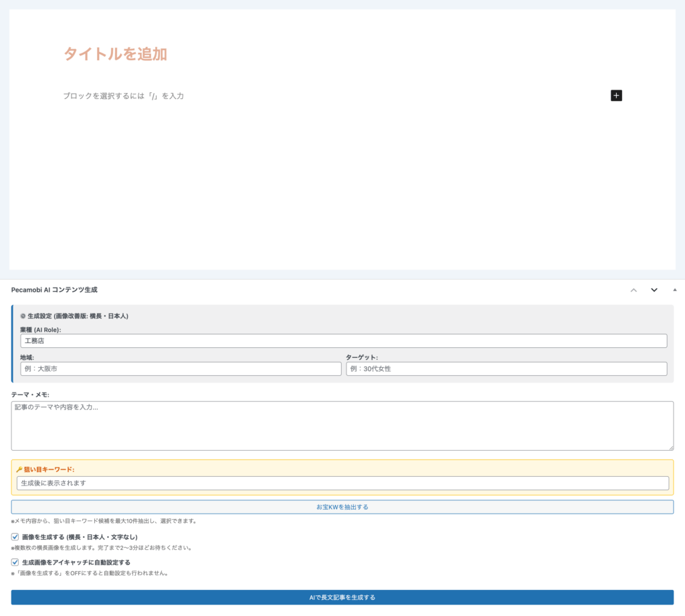Click the 狙い目キーワード text field
The height and width of the screenshot is (616, 685).
(342, 483)
